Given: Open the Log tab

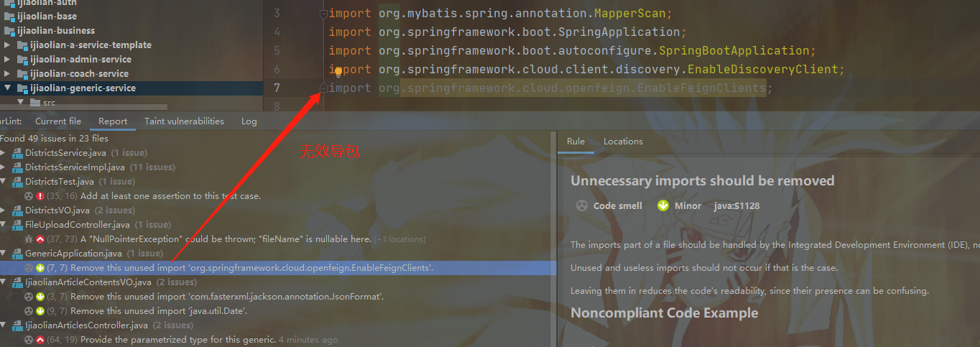Looking at the screenshot, I should (x=249, y=121).
